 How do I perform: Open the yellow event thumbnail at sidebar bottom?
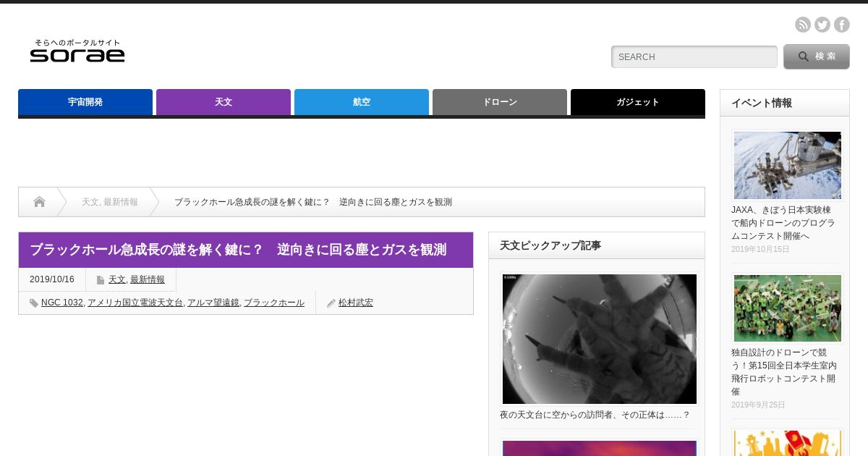[x=788, y=443]
